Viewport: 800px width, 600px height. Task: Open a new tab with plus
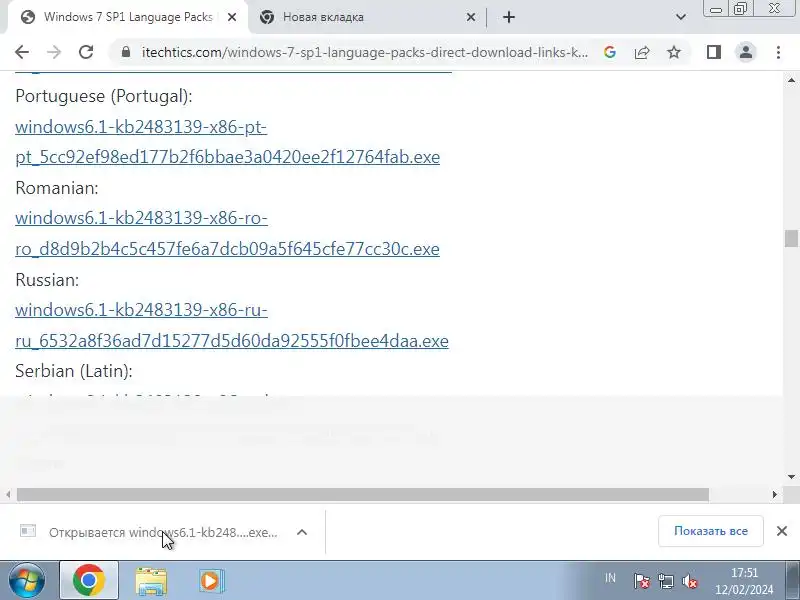509,17
